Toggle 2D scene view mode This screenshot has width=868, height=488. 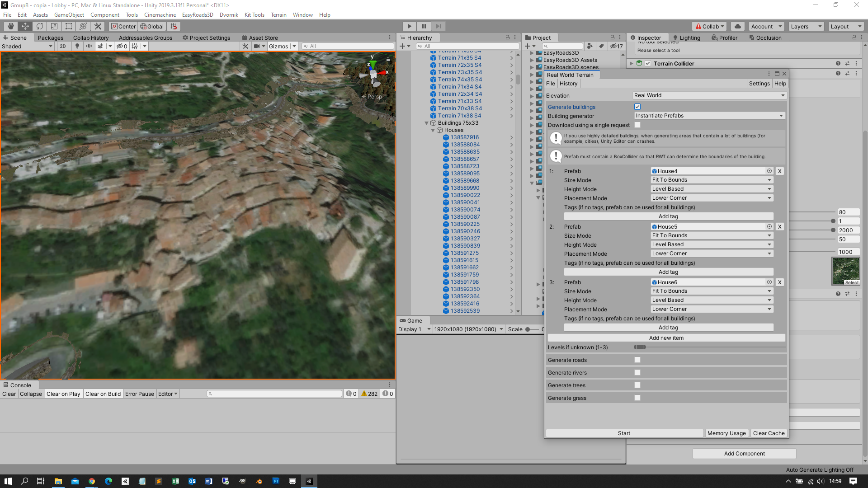[x=63, y=46]
